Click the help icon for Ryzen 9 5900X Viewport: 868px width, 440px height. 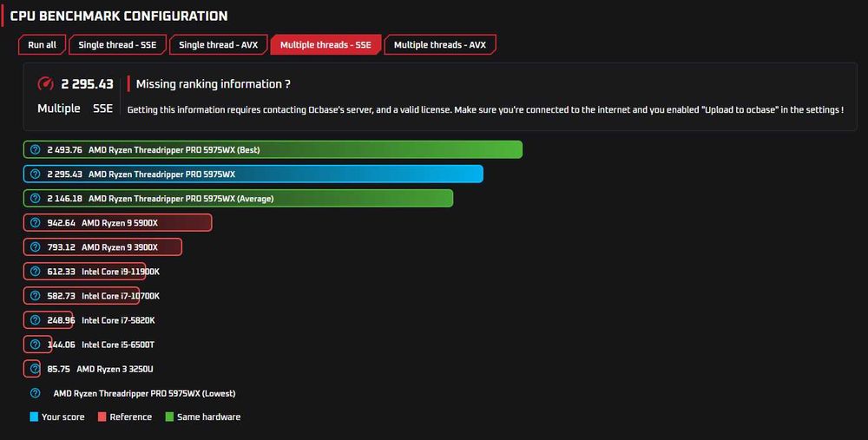35,222
